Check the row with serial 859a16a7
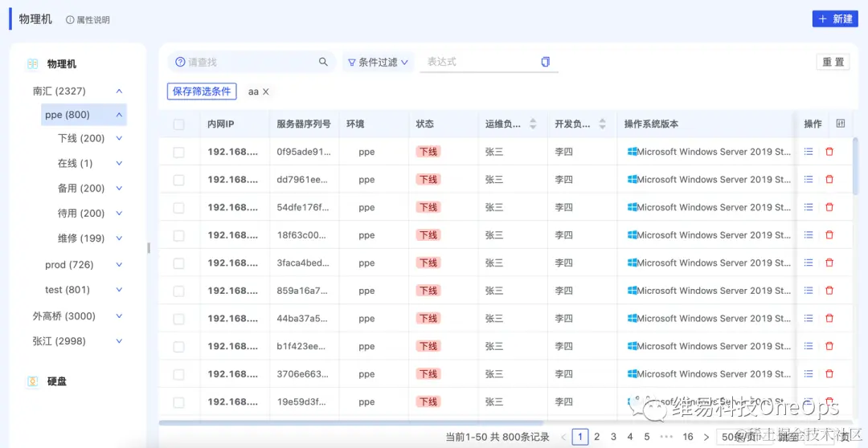This screenshot has height=448, width=868. click(178, 291)
